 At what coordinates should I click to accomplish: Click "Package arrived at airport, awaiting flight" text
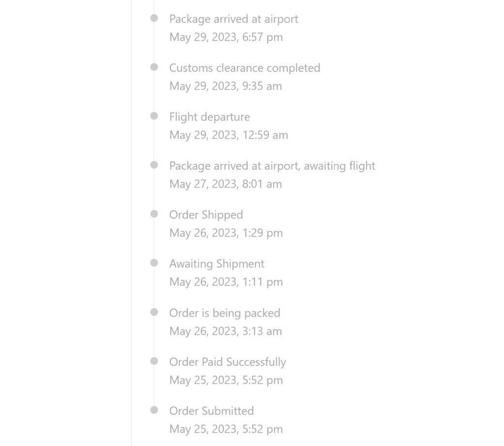click(x=272, y=166)
